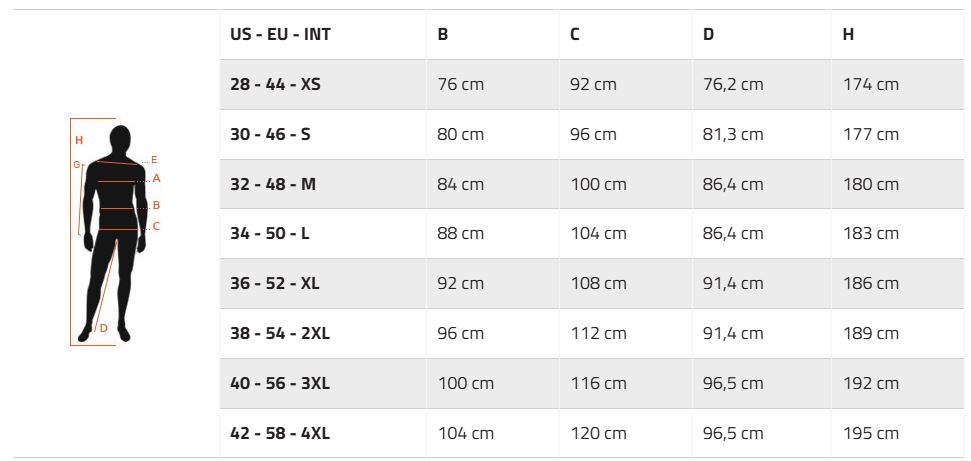The height and width of the screenshot is (461, 971).
Task: Click the H height label on figure
Action: [x=79, y=141]
